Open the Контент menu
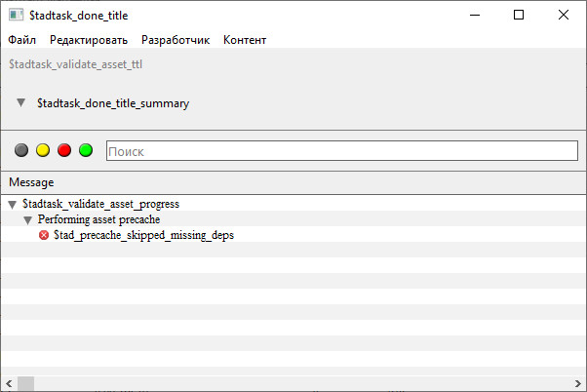Viewport: 587px width, 392px height. 245,40
